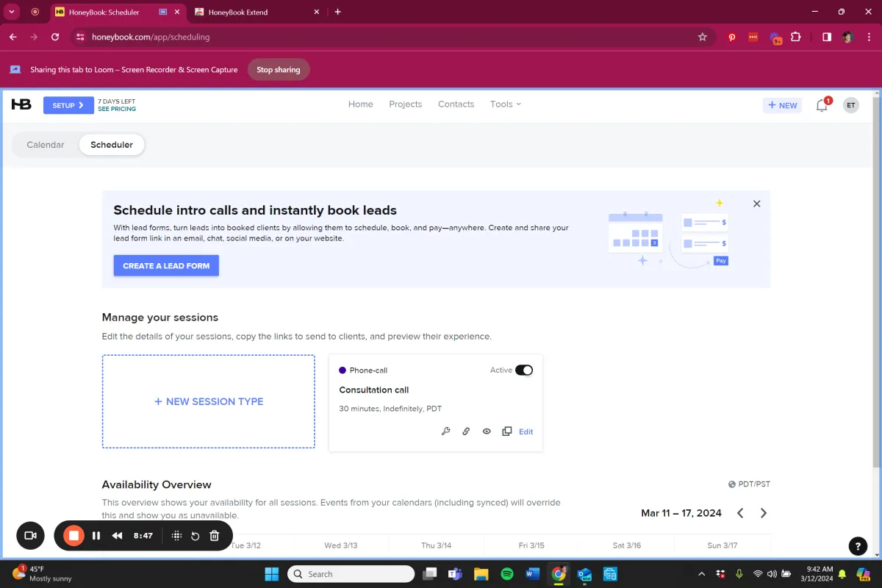Open the tab search chevron in Chrome
This screenshot has width=882, height=588.
click(x=12, y=12)
